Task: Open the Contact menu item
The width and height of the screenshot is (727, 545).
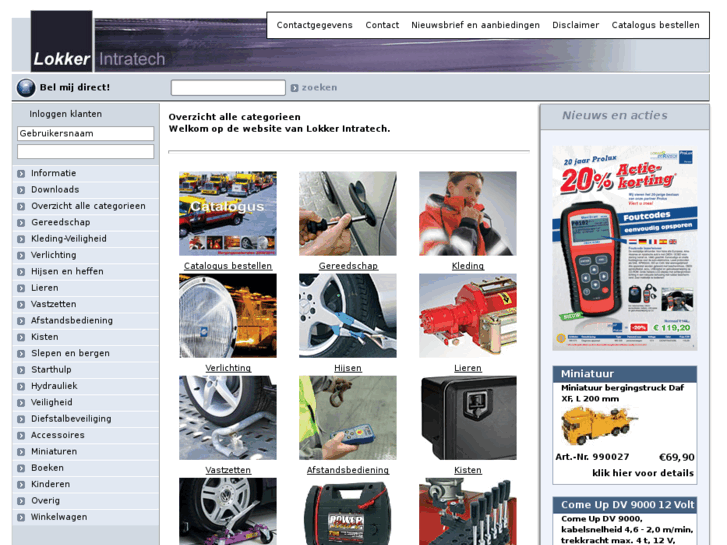Action: point(382,25)
